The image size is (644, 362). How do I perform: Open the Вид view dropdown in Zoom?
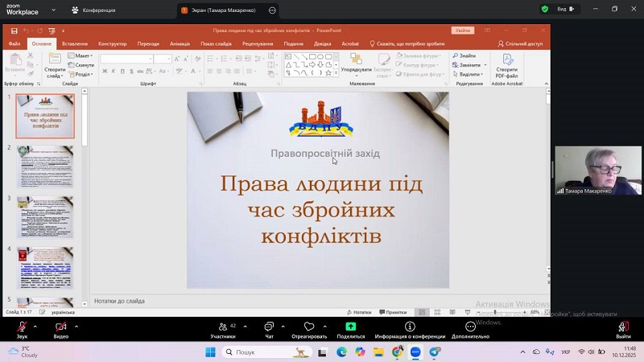coord(564,10)
